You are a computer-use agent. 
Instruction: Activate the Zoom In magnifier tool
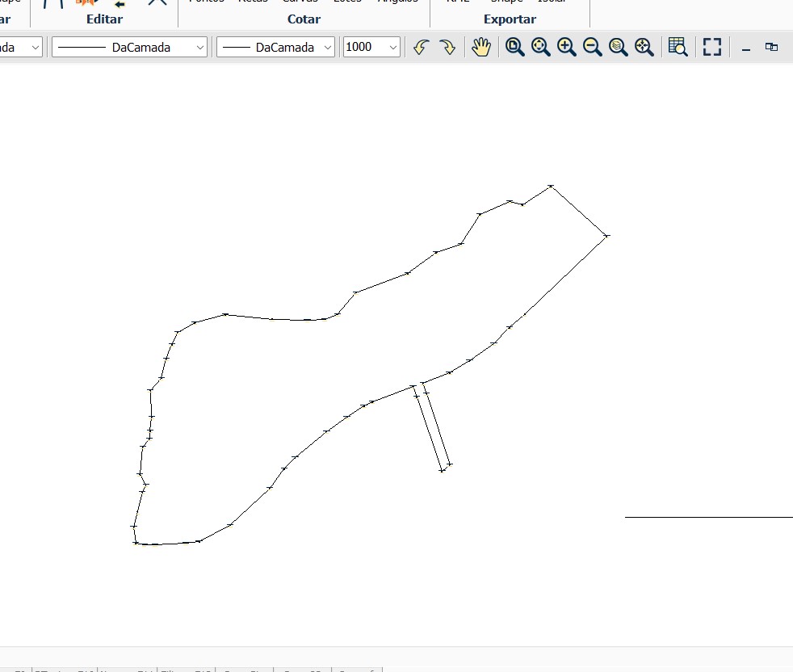pyautogui.click(x=566, y=47)
